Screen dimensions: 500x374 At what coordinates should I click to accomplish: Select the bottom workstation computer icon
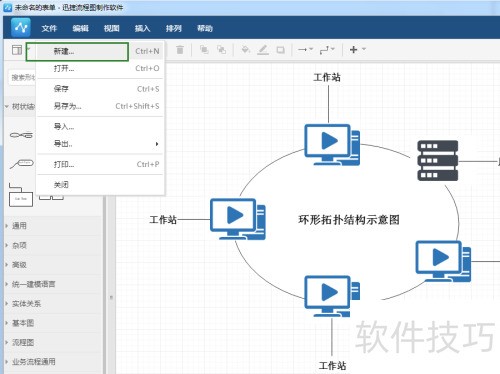pos(332,296)
